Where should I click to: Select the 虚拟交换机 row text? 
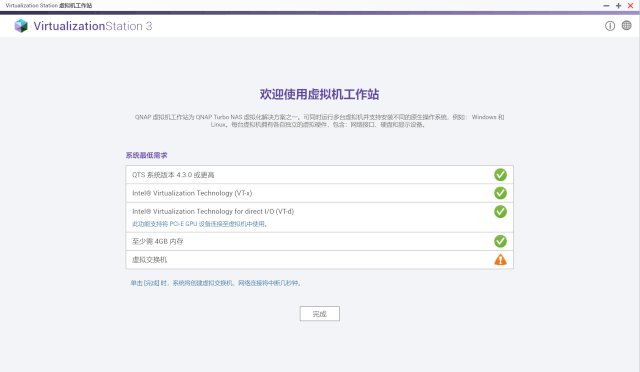tap(149, 260)
